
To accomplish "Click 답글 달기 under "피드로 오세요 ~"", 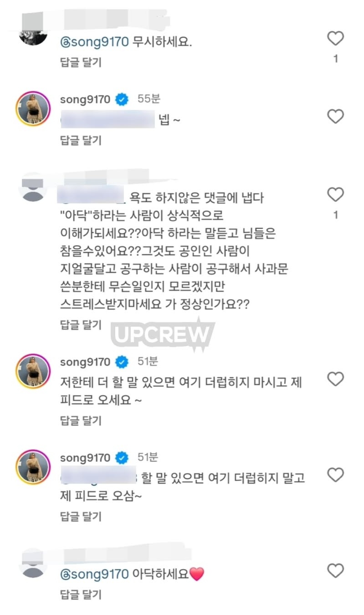I will 81,420.
